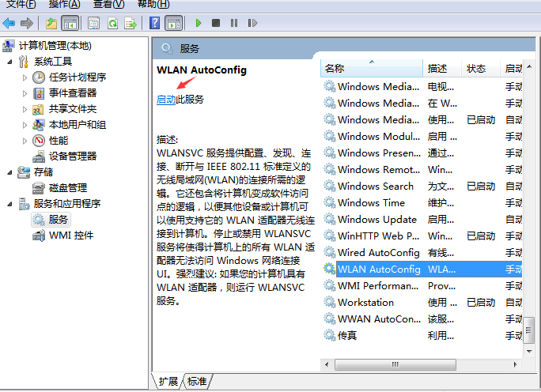This screenshot has width=541, height=392.
Task: Click the blue Back arrow icon
Action: point(9,24)
